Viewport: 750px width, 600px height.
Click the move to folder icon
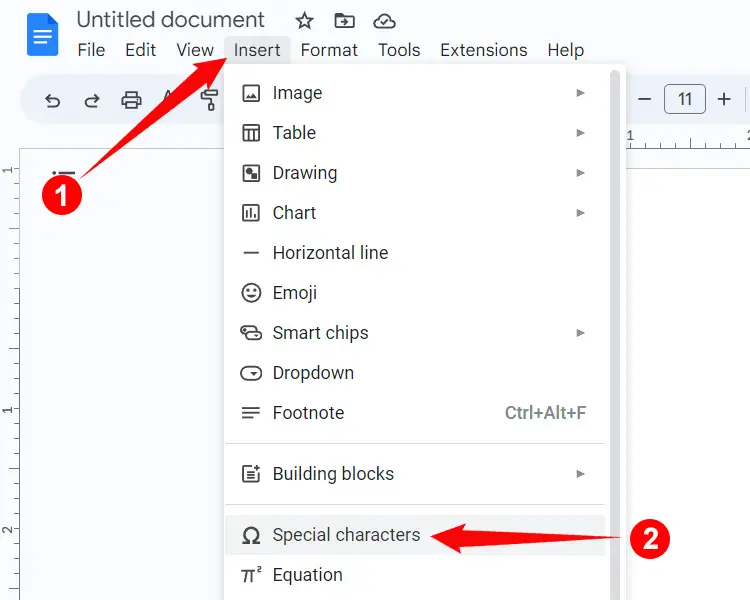pos(344,21)
